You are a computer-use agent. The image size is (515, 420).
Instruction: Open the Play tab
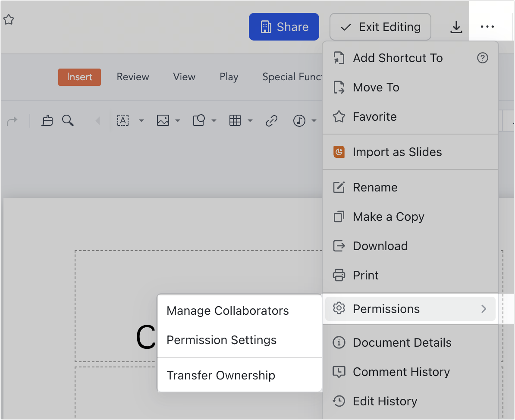pos(229,77)
